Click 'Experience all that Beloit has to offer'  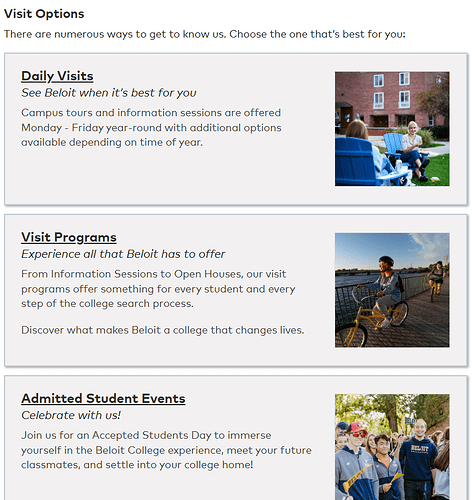[x=123, y=254]
